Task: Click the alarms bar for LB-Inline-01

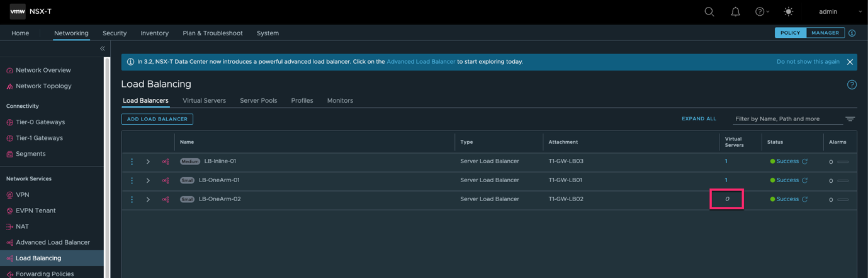Action: point(843,162)
